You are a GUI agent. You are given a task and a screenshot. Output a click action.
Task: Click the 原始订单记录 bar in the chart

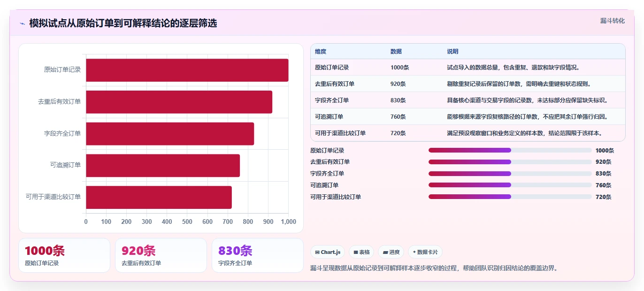187,70
